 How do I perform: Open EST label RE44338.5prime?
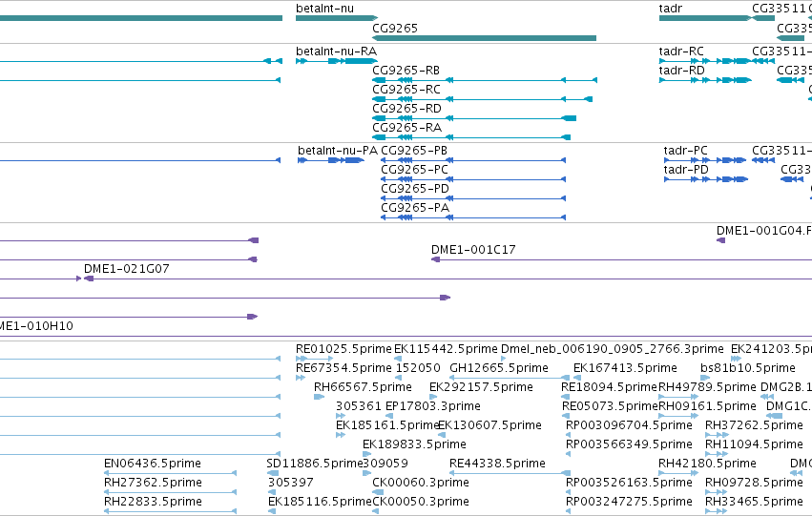(x=497, y=464)
